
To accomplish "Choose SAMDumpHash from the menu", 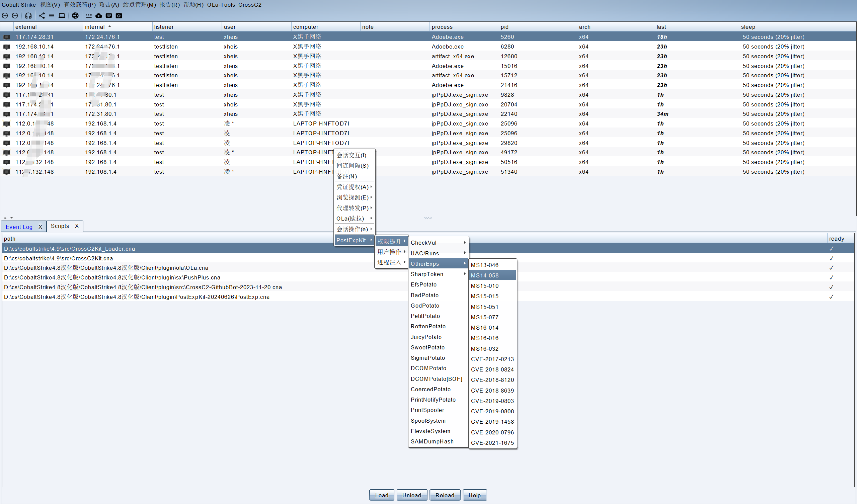I will tap(438, 442).
